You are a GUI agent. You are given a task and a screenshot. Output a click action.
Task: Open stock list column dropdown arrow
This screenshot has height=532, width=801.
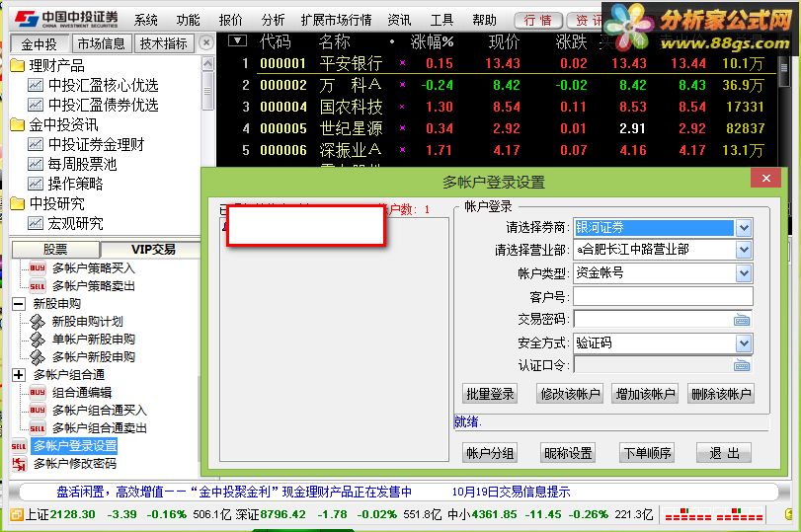tap(238, 40)
